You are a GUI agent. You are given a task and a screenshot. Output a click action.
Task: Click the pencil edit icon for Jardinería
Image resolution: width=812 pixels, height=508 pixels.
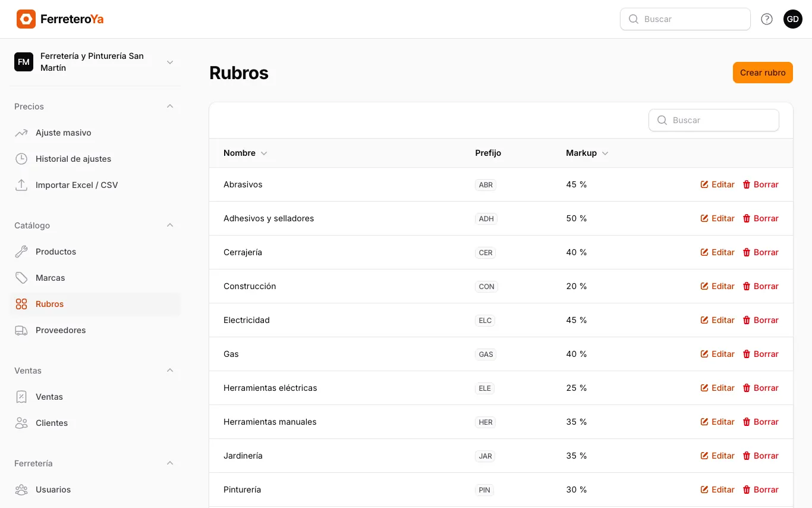coord(704,456)
